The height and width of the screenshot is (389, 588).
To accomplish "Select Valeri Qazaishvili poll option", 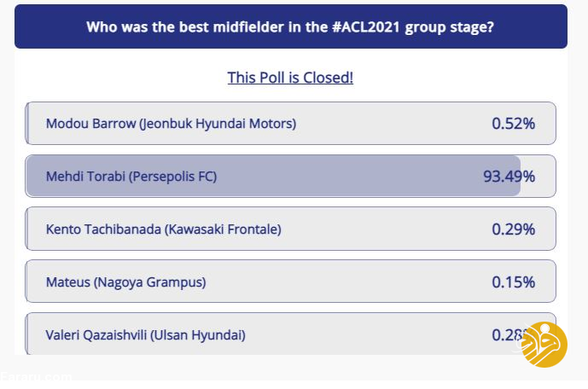I will 290,334.
